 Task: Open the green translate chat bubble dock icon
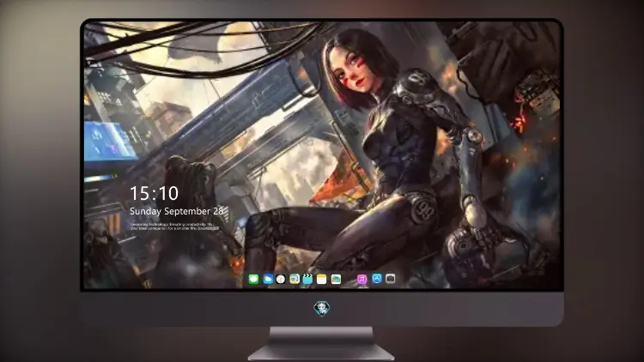294,279
